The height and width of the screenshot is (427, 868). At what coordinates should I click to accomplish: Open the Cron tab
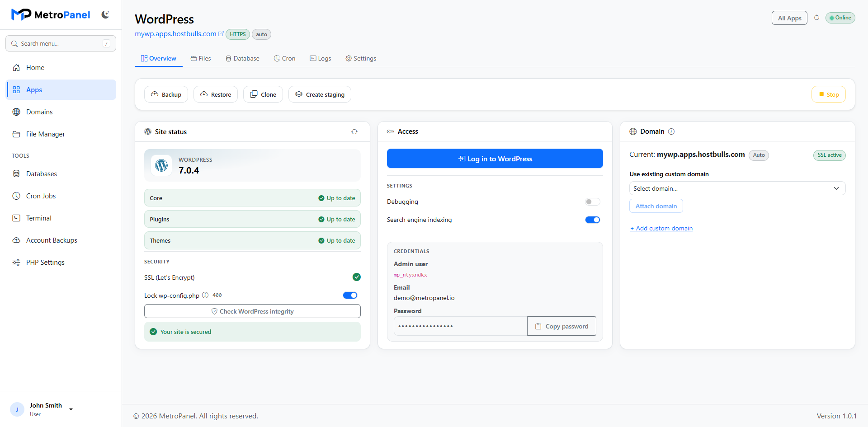click(284, 59)
